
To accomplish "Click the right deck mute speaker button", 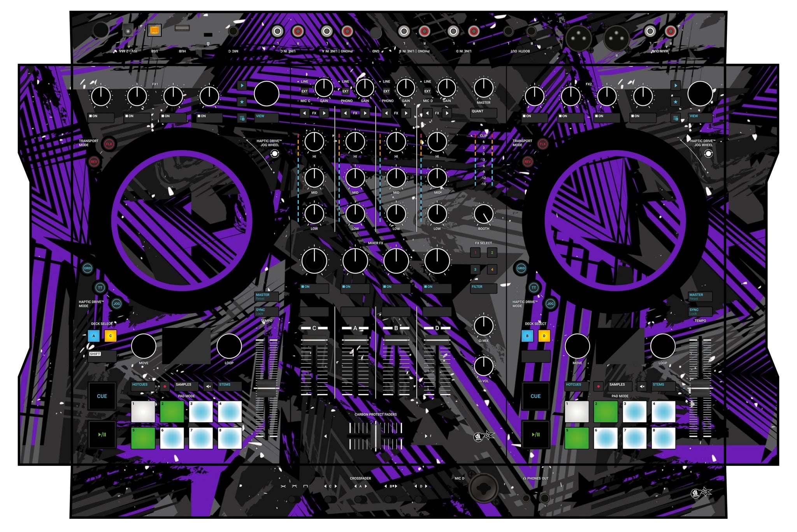I will click(642, 387).
